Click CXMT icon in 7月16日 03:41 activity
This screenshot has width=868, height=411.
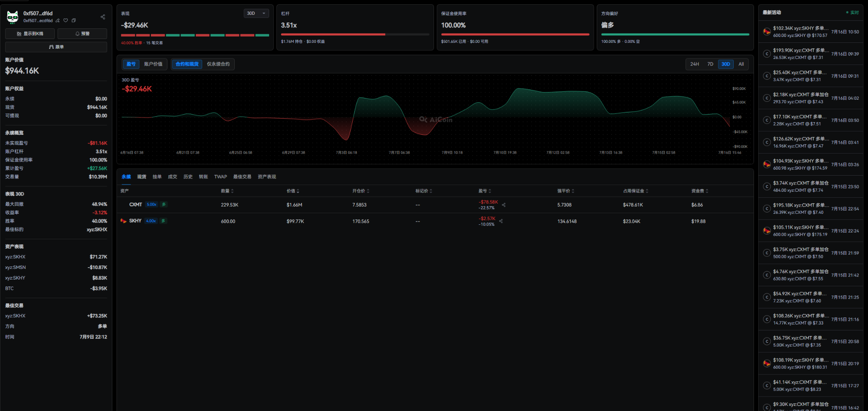[767, 142]
